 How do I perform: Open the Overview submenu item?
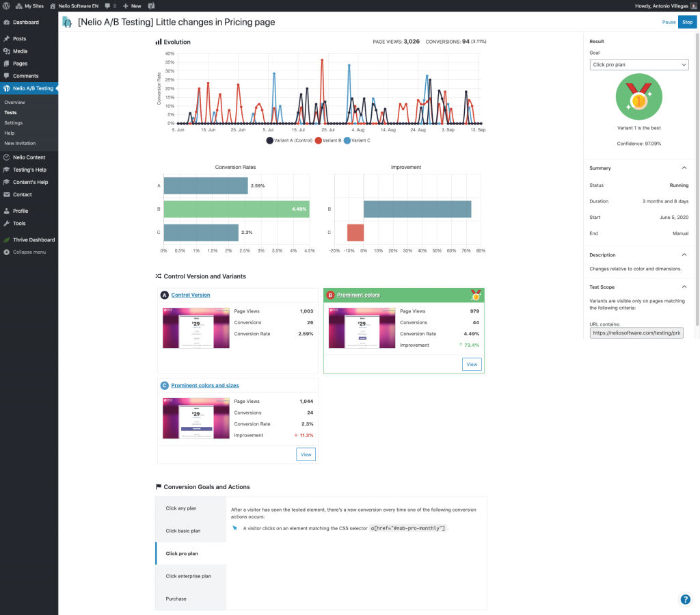point(15,103)
